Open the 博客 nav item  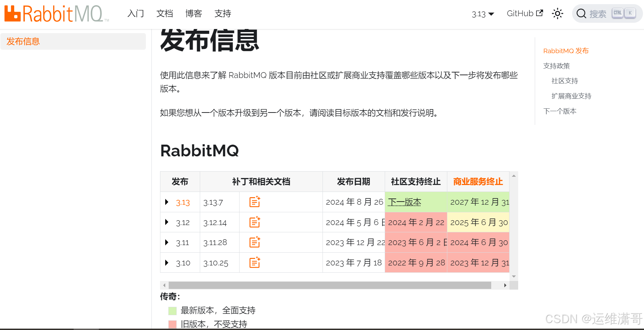tap(194, 13)
